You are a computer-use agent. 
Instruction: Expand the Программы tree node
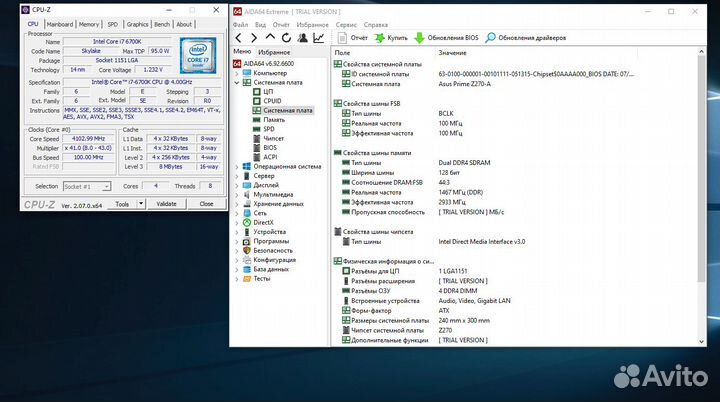coord(237,241)
